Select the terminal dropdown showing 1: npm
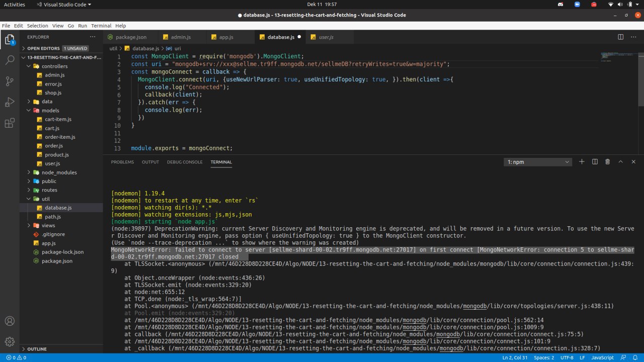 click(538, 162)
